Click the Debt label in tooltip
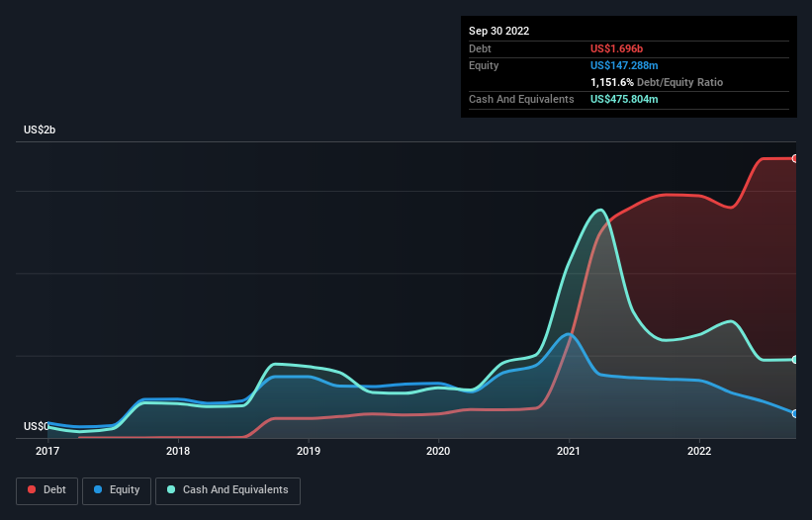This screenshot has width=812, height=520. (x=480, y=48)
